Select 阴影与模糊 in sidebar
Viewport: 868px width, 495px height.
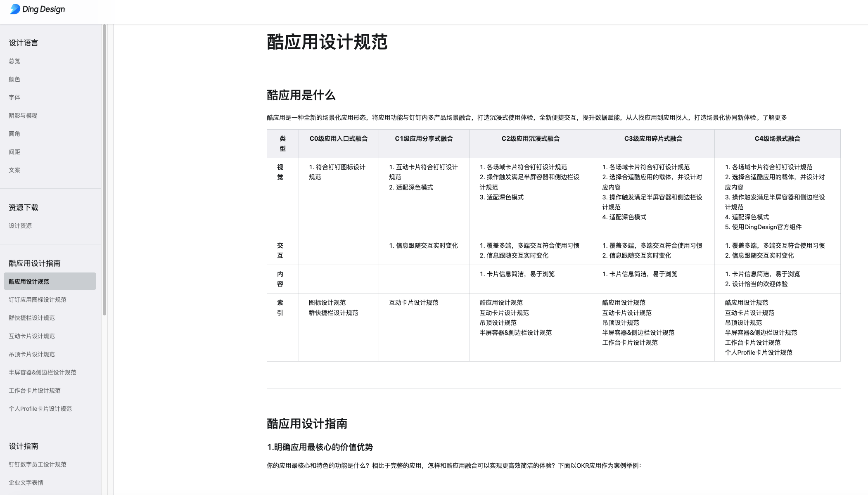(23, 116)
